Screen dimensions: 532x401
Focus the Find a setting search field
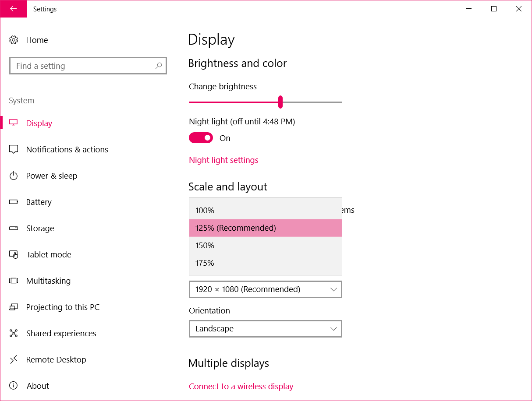[x=83, y=66]
